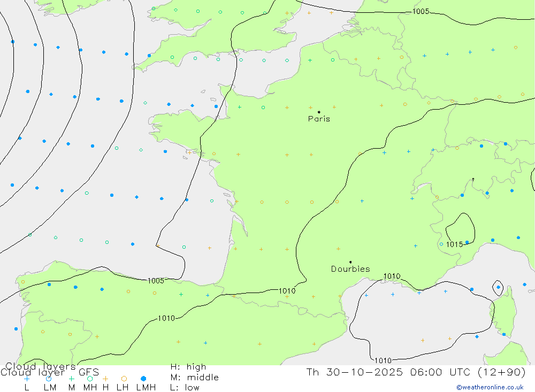Click the blue plus L legend symbol

click(27, 379)
